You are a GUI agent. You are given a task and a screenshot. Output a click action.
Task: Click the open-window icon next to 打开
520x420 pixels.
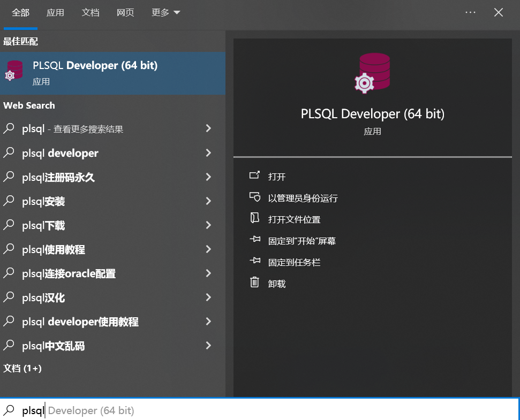coord(255,175)
